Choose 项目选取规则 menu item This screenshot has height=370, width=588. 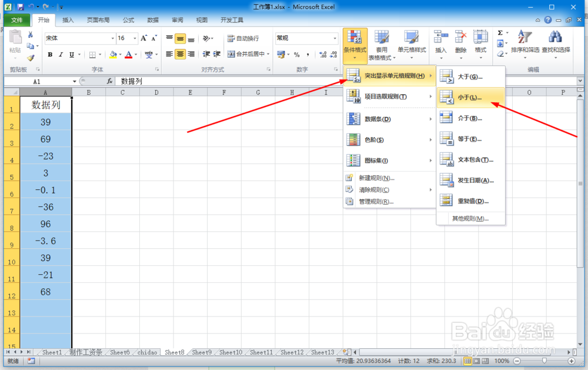click(x=390, y=96)
